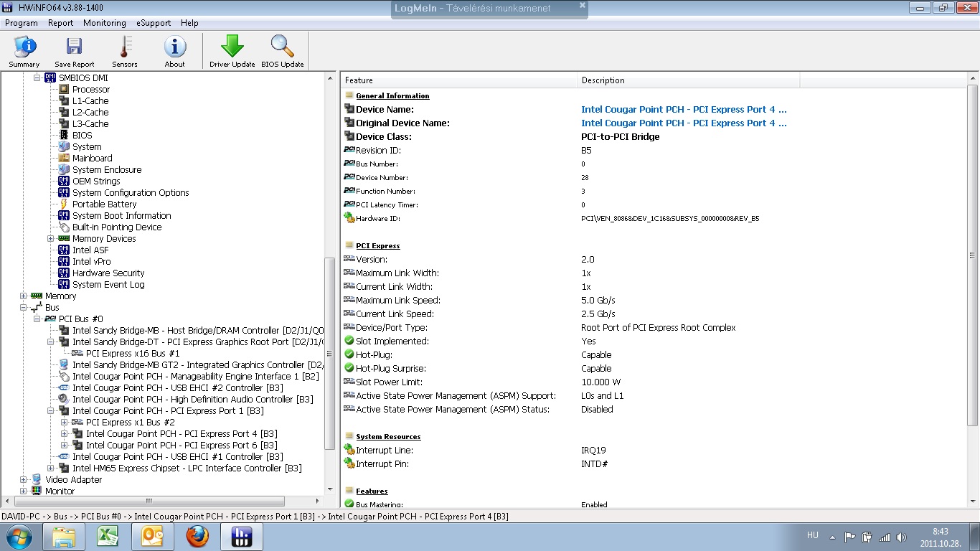The width and height of the screenshot is (980, 551).
Task: Open the Windows Start menu
Action: click(19, 537)
